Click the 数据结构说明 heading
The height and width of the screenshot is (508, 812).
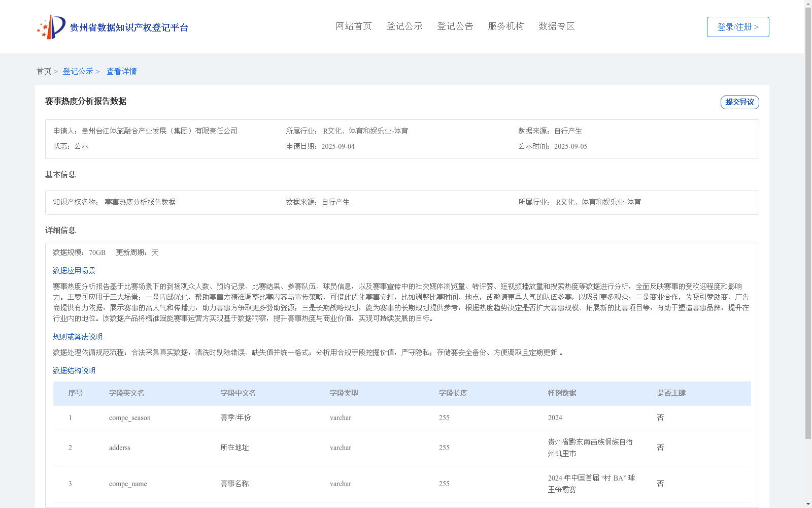coord(74,371)
